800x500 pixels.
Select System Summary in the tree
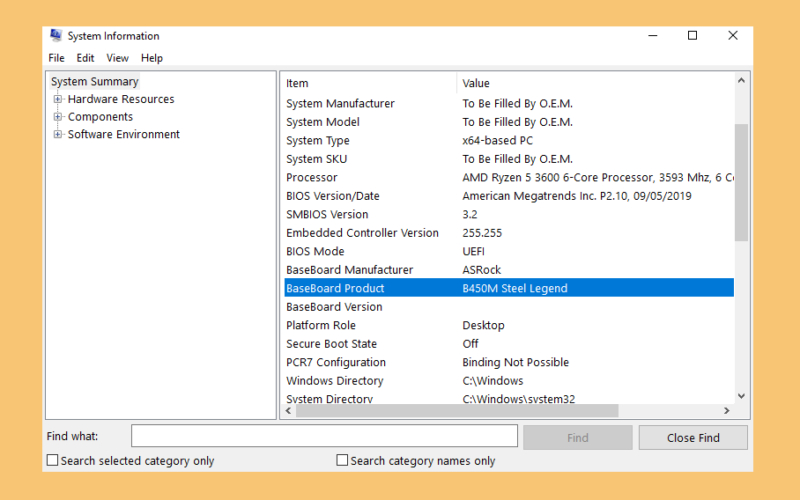94,82
